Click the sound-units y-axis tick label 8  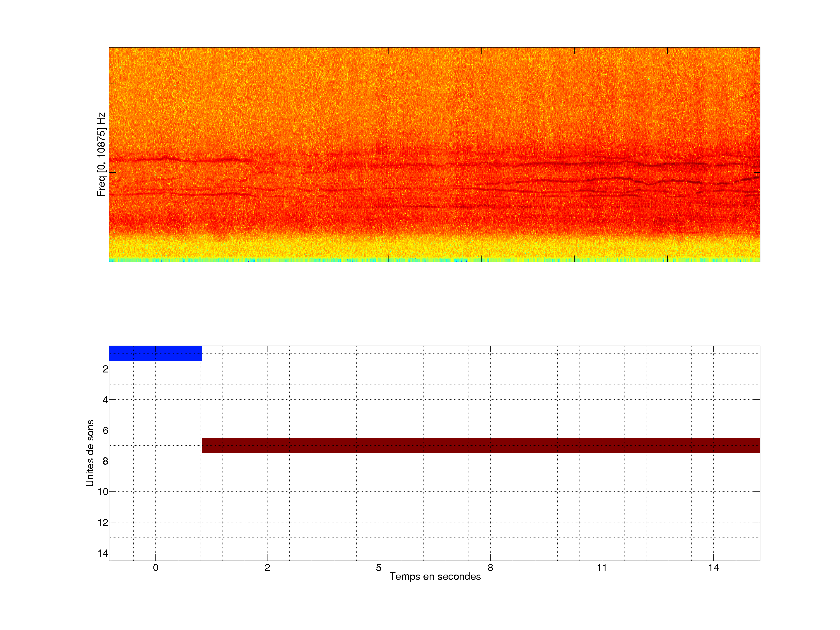[x=105, y=461]
